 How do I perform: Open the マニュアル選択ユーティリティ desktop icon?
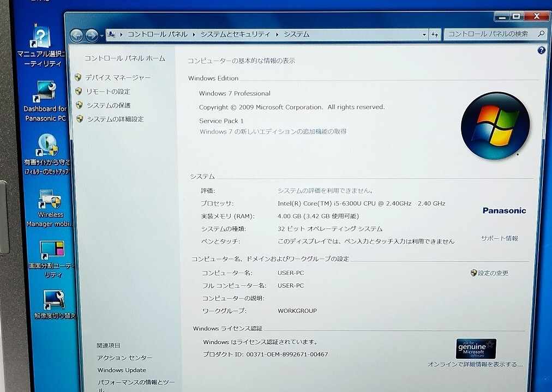pos(41,46)
